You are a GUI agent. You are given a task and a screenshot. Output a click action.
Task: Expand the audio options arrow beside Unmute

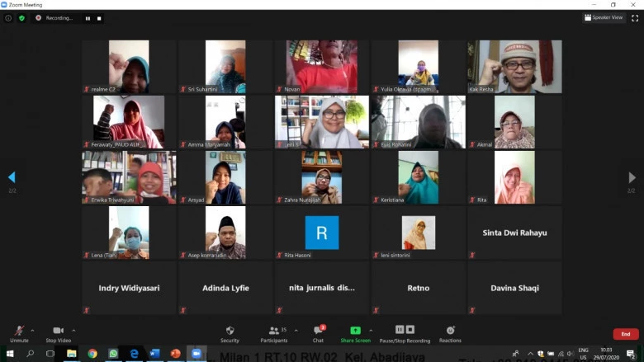(x=32, y=331)
